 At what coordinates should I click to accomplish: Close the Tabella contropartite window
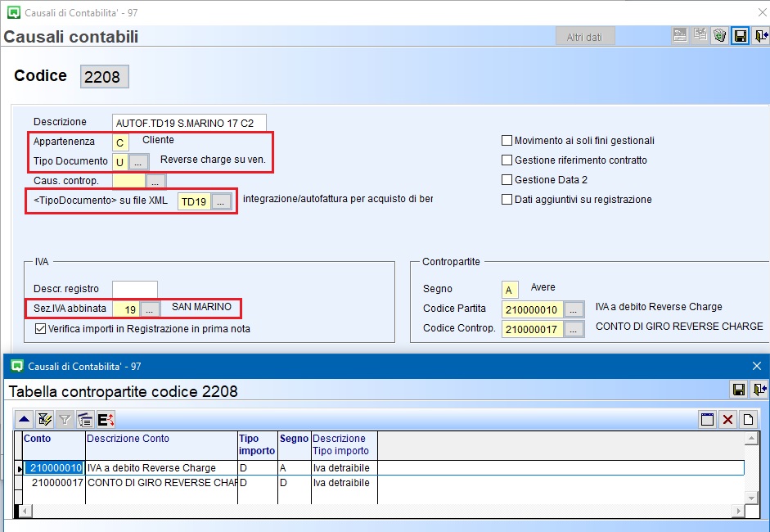[x=757, y=366]
